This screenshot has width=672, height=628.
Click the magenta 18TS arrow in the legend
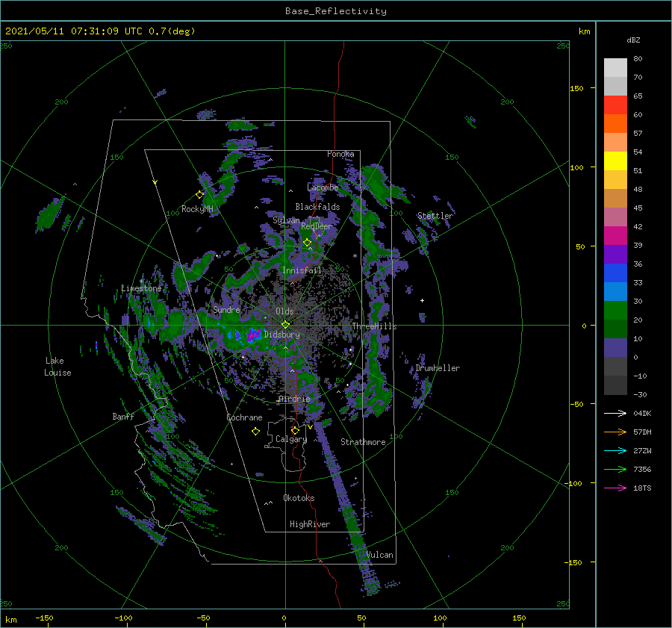(615, 488)
